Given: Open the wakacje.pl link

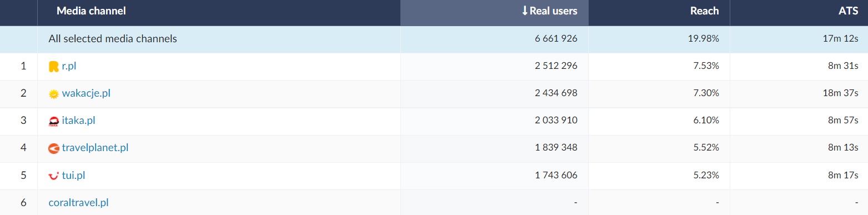Looking at the screenshot, I should 86,93.
